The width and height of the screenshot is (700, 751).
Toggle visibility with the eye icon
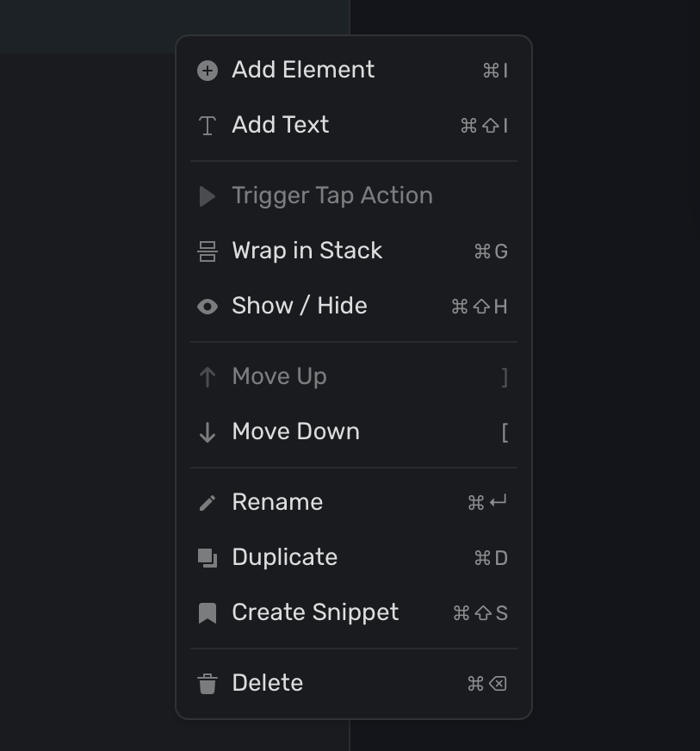click(208, 307)
